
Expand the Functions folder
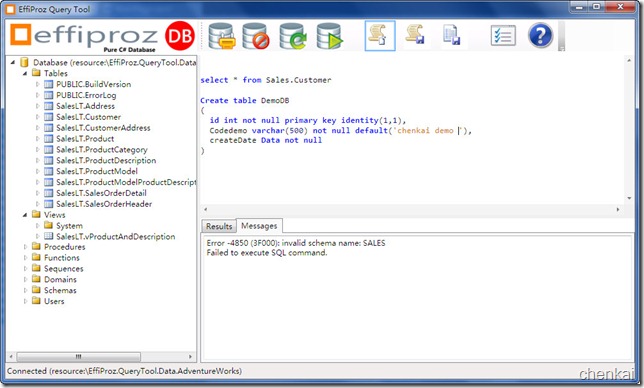[25, 258]
